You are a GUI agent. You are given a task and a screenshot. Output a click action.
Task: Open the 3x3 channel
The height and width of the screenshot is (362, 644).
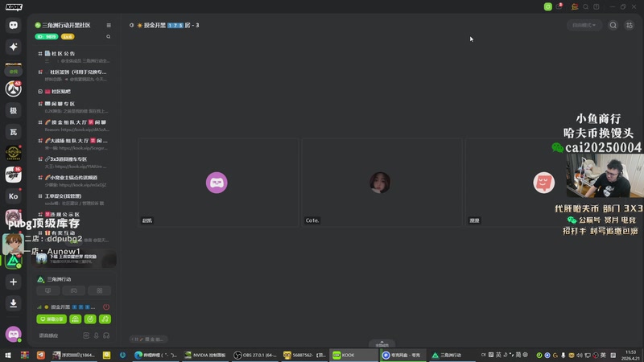[74, 162]
